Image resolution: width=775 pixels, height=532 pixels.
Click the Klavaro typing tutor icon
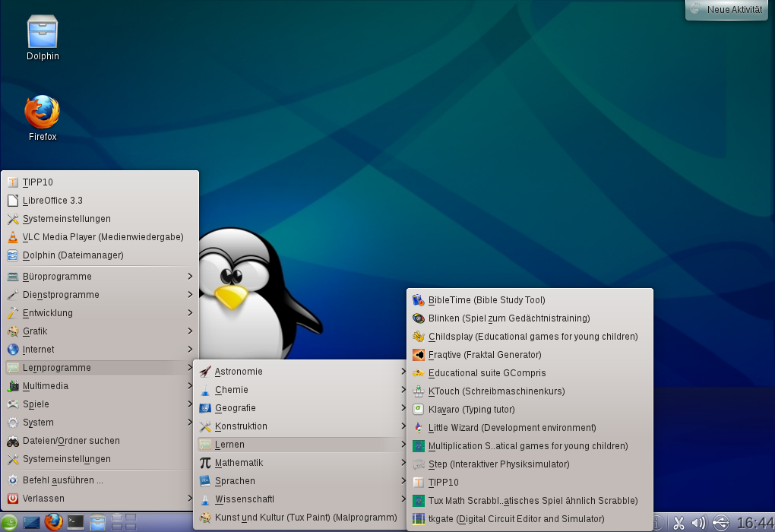[x=419, y=410]
